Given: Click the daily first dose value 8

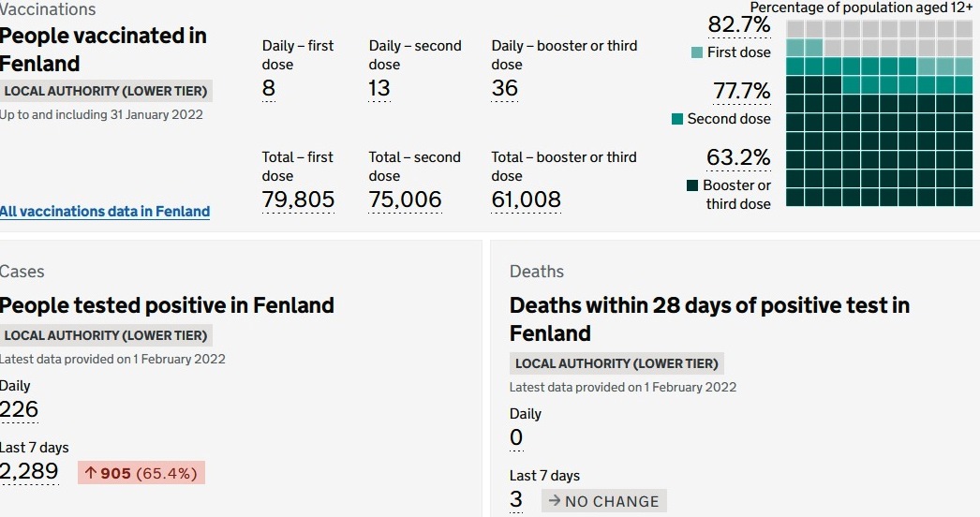Looking at the screenshot, I should (x=269, y=89).
